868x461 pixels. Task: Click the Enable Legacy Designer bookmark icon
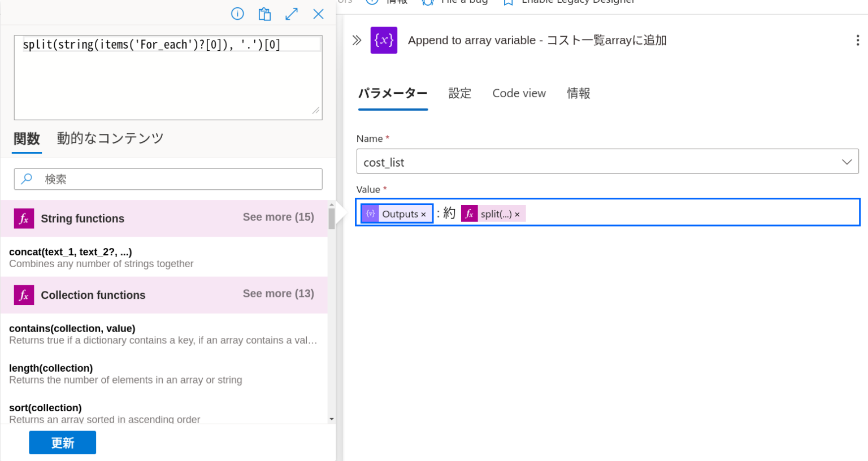(x=508, y=2)
